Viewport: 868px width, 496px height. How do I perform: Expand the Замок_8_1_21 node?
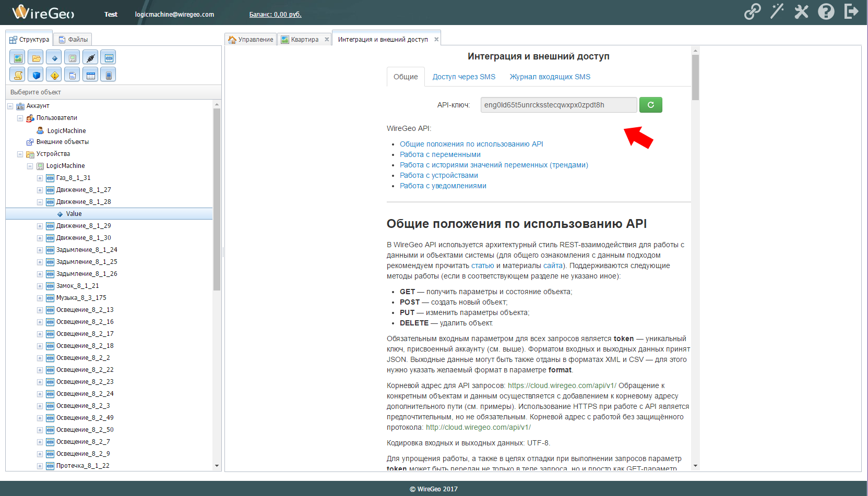[40, 286]
